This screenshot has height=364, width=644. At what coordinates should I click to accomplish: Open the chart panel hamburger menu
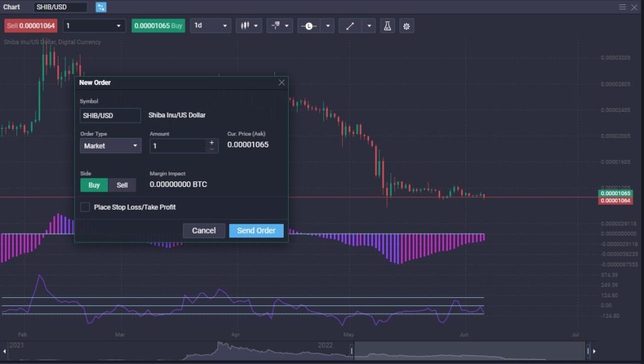623,7
